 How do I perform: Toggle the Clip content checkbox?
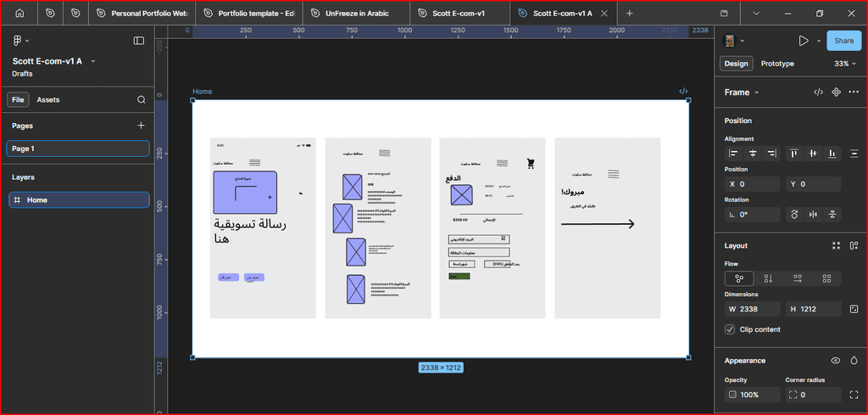click(730, 329)
